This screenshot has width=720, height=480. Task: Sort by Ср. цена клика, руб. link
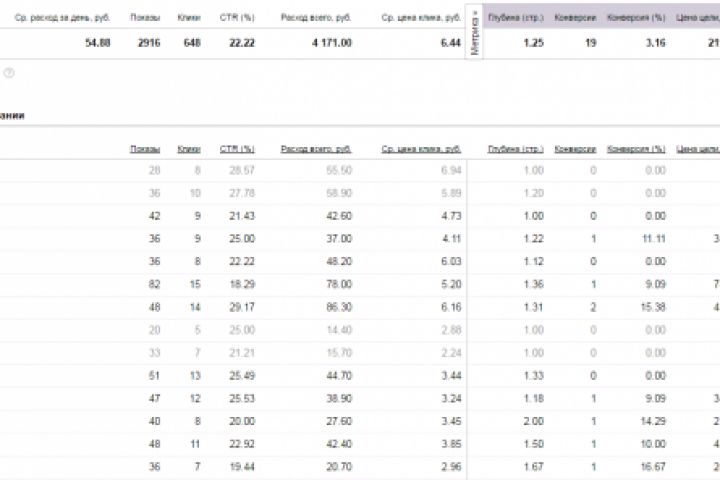point(421,149)
